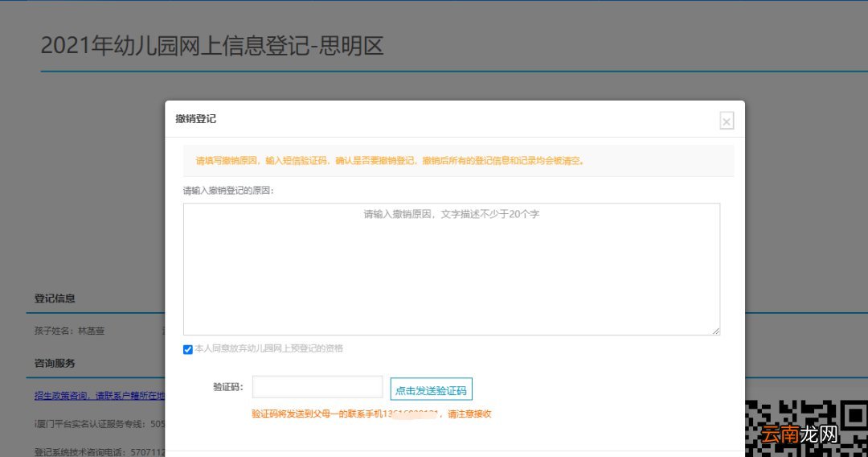
Task: Click the i厦门平台实名认证服务专线 text
Action: click(x=100, y=424)
